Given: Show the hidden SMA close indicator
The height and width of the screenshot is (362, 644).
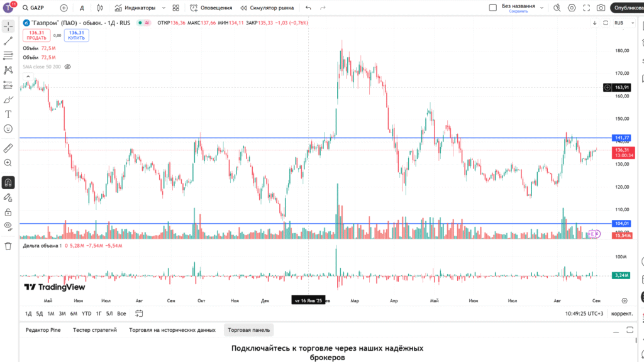Looking at the screenshot, I should click(68, 67).
